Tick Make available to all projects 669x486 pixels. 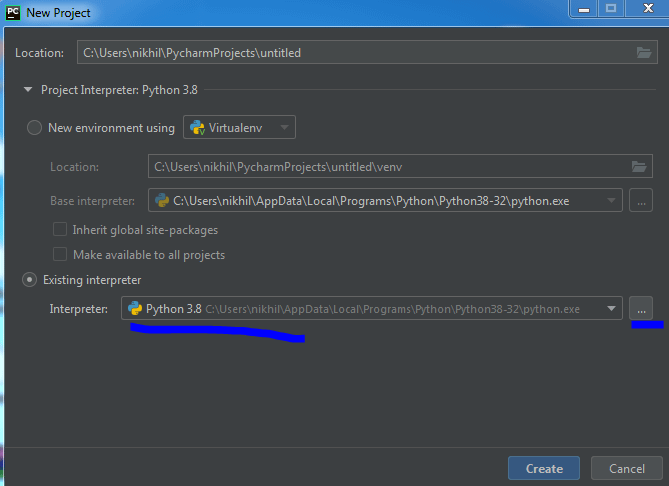coord(60,254)
